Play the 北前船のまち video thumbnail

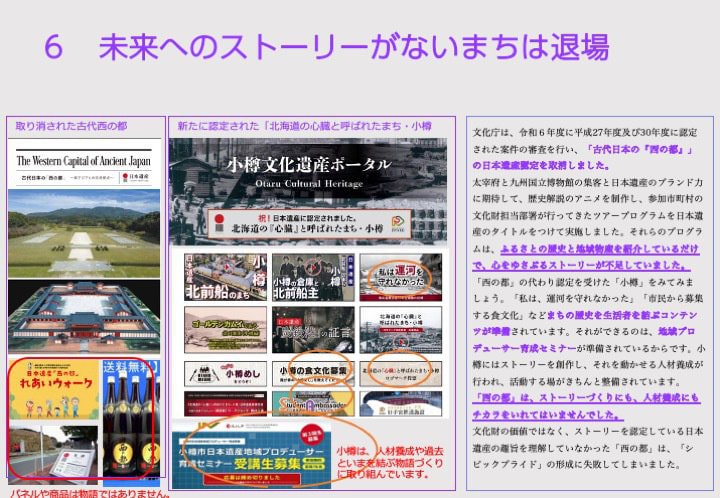(x=225, y=277)
